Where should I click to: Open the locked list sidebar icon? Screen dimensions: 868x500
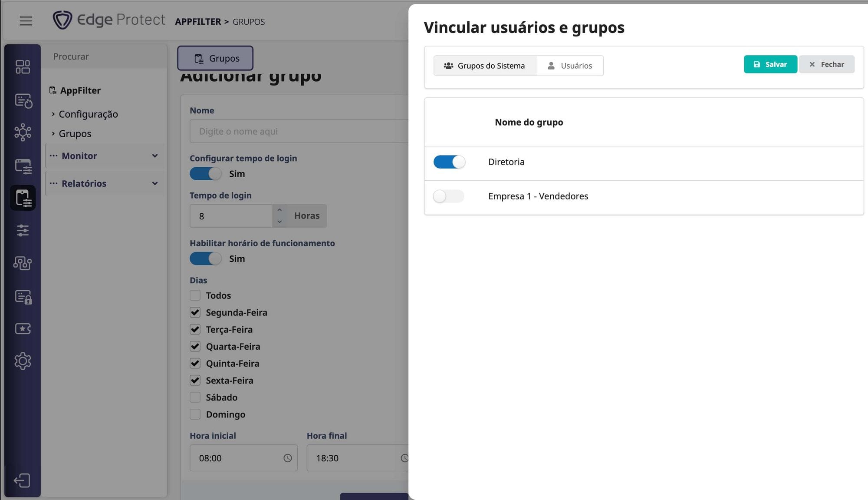click(x=23, y=297)
